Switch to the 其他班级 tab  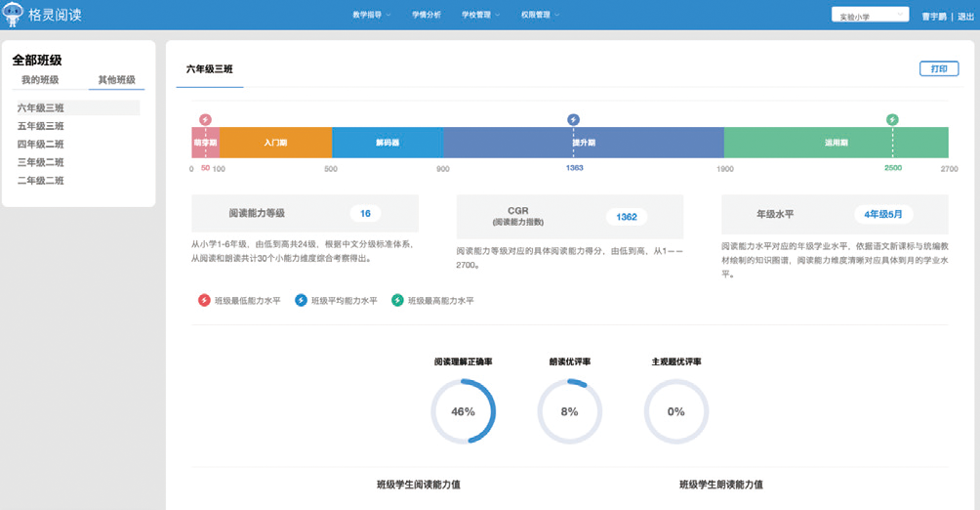click(x=117, y=79)
